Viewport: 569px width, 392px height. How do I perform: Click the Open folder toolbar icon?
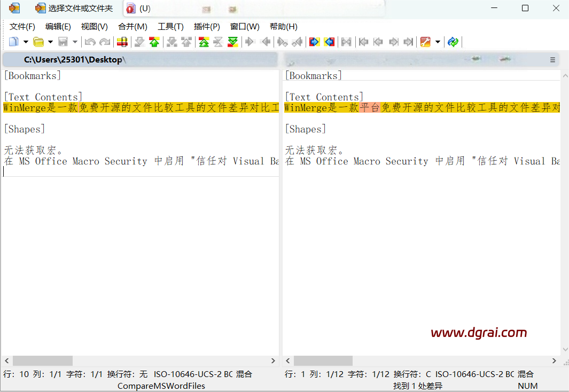pos(38,42)
